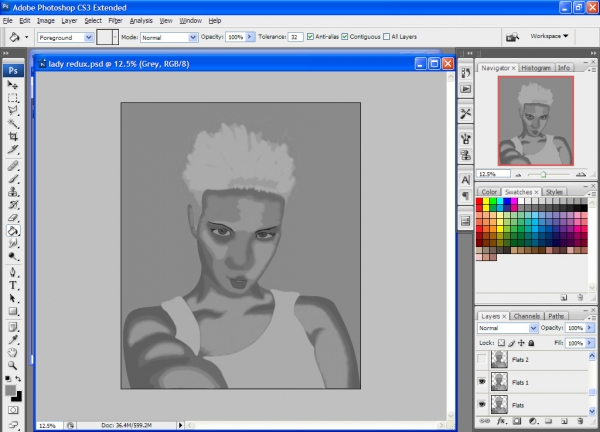The image size is (600, 432).
Task: Select the Pen tool
Action: 13,272
